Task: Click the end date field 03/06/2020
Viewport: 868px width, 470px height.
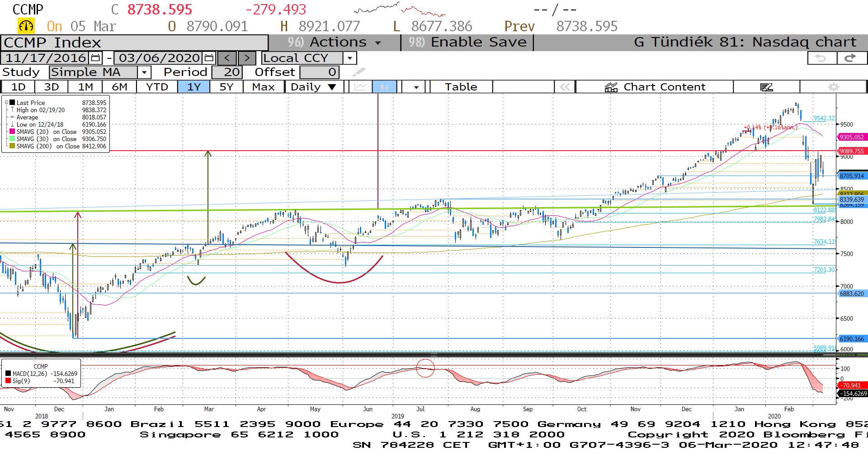Action: click(159, 58)
